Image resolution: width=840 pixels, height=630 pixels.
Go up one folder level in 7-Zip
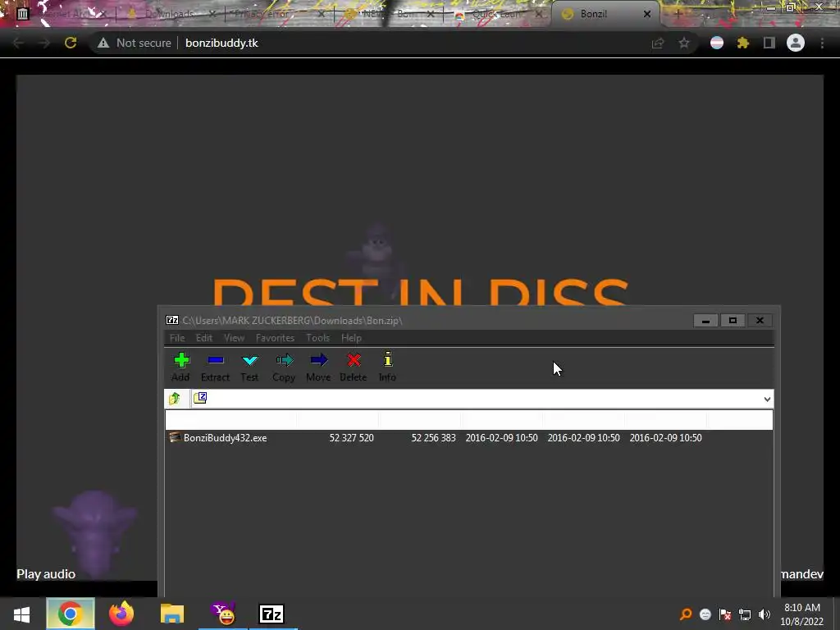pyautogui.click(x=175, y=398)
